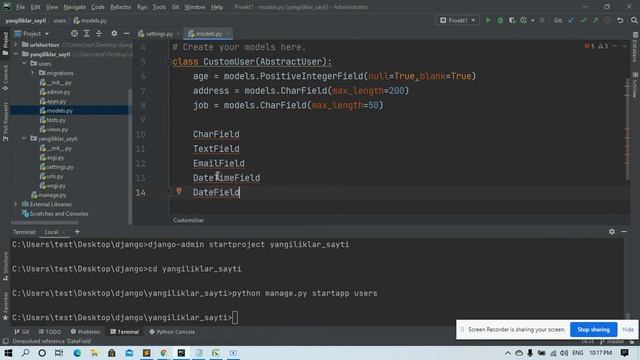The image size is (640, 360).
Task: Click the error count indicator in the editor
Action: (589, 46)
